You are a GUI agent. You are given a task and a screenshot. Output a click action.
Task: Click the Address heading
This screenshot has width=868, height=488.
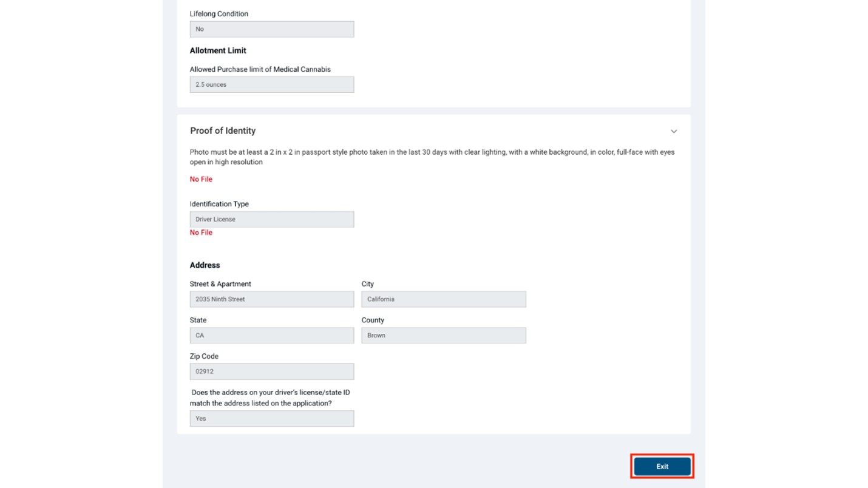[x=205, y=265]
